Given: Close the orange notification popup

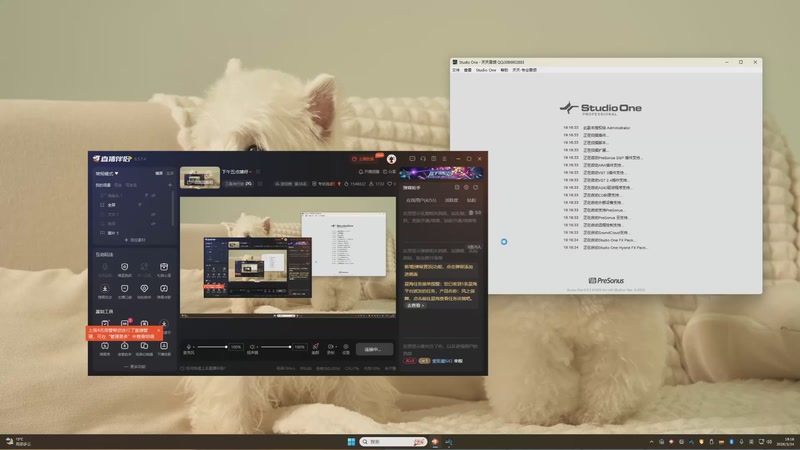Looking at the screenshot, I should point(159,331).
